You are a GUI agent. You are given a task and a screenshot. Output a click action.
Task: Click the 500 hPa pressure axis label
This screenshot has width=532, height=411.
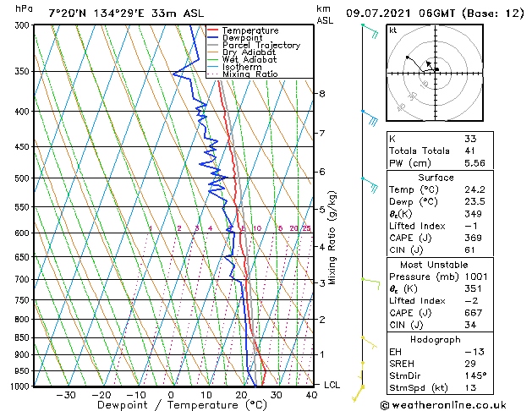click(22, 178)
